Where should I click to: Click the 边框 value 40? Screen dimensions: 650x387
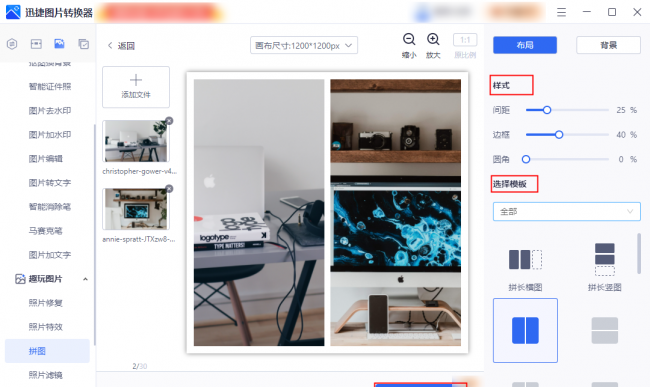click(x=621, y=134)
